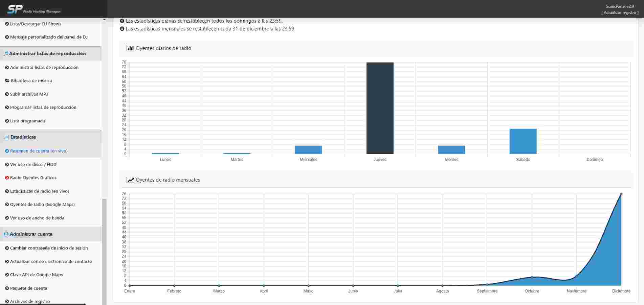Image resolution: width=644 pixels, height=305 pixels.
Task: Click the sidebar vertical scrollbar
Action: pos(104,250)
